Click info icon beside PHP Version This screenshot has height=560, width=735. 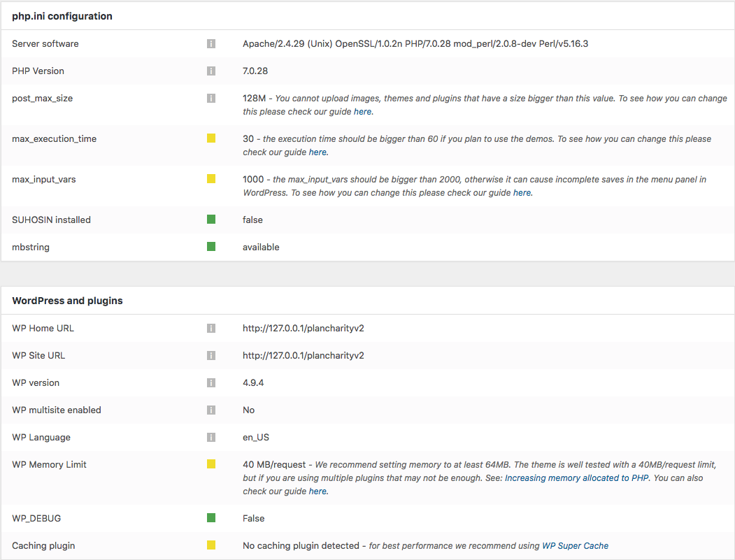[x=211, y=71]
